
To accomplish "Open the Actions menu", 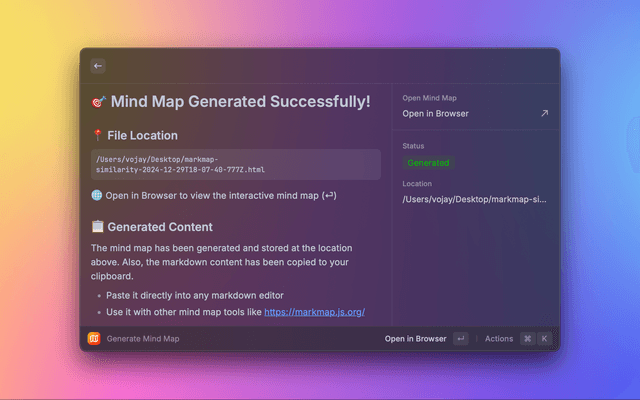I will pyautogui.click(x=499, y=339).
